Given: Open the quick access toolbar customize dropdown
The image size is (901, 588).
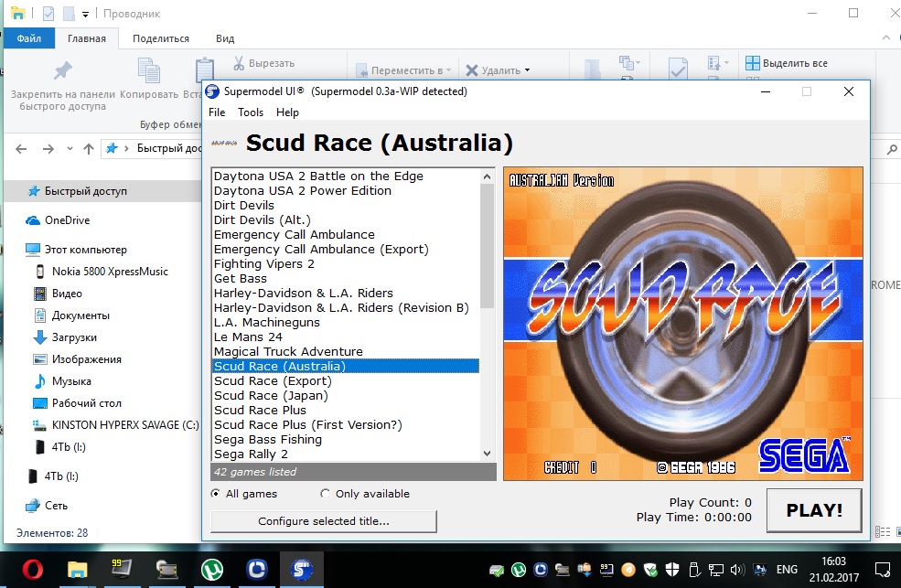Looking at the screenshot, I should [86, 14].
